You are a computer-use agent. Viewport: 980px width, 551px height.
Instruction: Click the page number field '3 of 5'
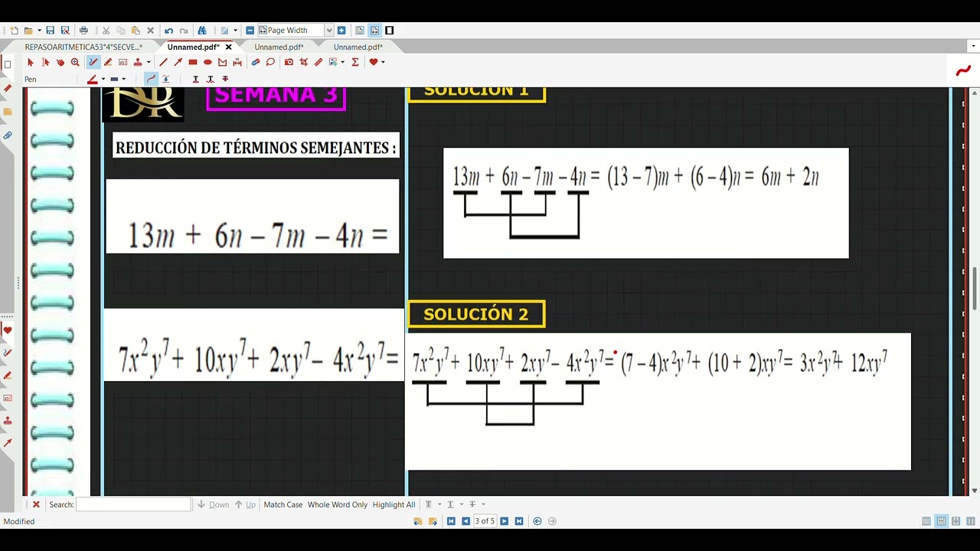click(x=485, y=521)
